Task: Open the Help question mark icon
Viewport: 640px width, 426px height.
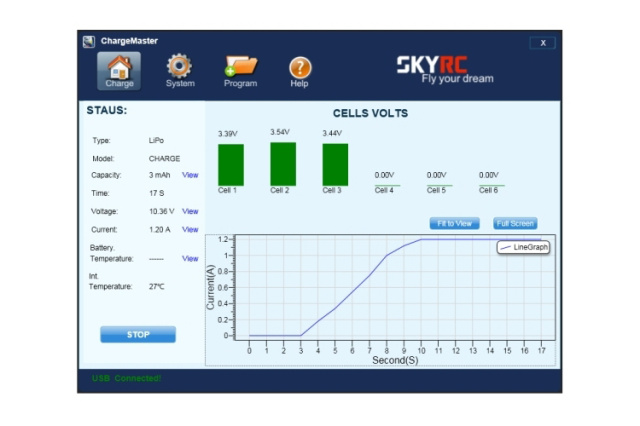Action: [299, 70]
